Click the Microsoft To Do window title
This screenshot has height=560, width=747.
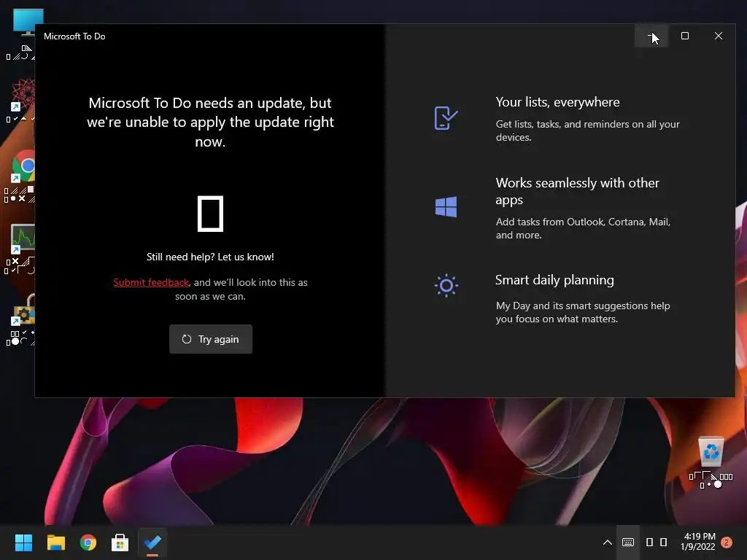[74, 36]
